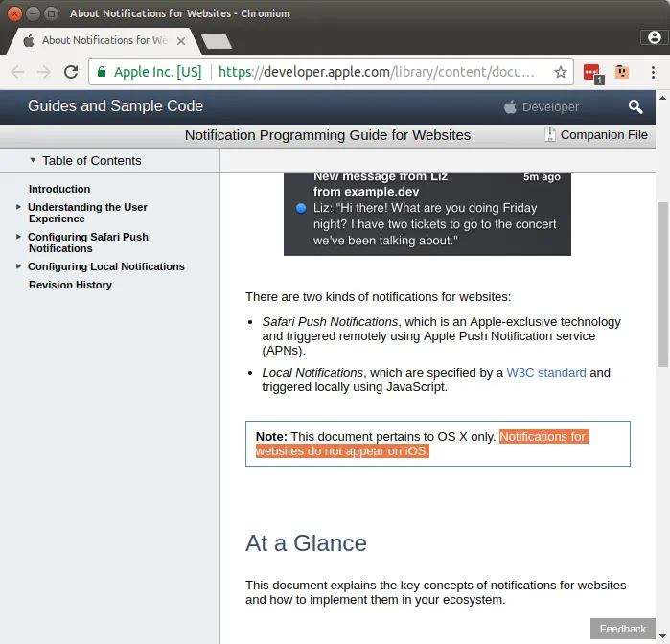Click the Notification Programming Guide for Websites title
This screenshot has width=670, height=644.
pos(328,135)
